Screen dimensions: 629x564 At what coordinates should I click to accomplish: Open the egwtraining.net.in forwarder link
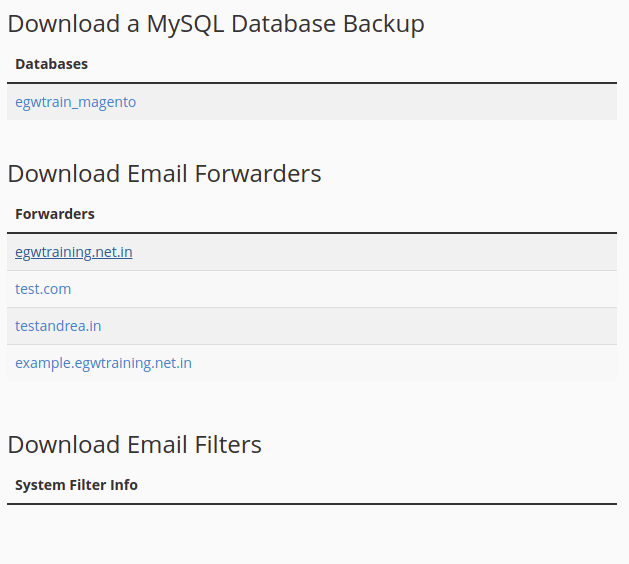(x=73, y=252)
